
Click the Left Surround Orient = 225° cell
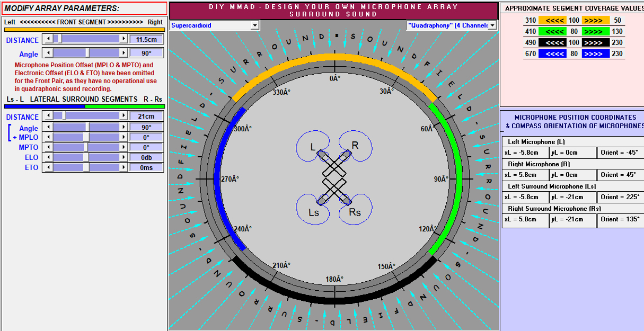tap(620, 197)
